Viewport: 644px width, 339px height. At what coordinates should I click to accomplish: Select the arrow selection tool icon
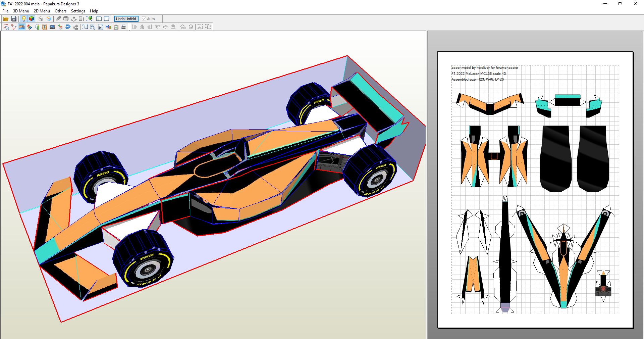(x=6, y=27)
